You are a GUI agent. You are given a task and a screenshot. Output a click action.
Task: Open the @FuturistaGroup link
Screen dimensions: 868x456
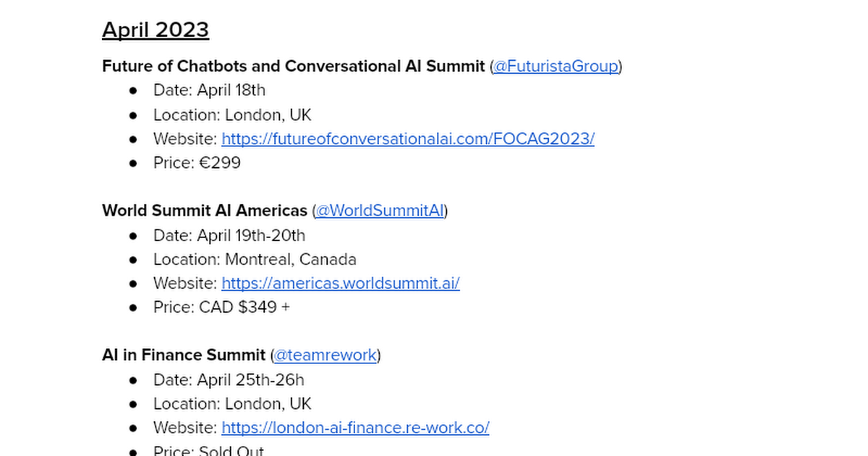click(556, 67)
